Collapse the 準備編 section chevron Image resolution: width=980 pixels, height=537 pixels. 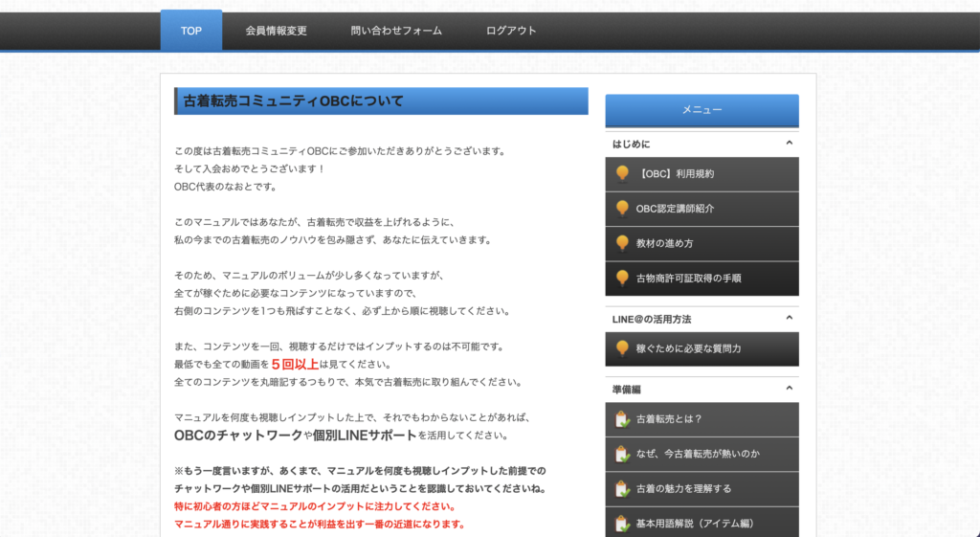790,389
